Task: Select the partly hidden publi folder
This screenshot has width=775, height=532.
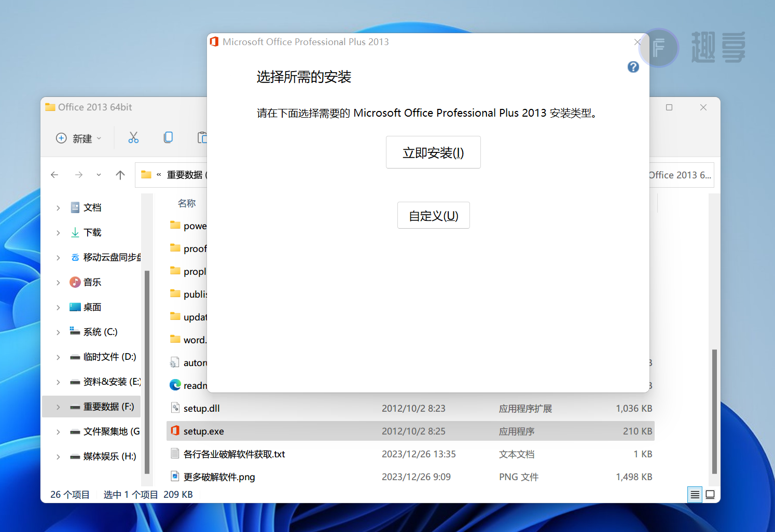Action: 188,294
